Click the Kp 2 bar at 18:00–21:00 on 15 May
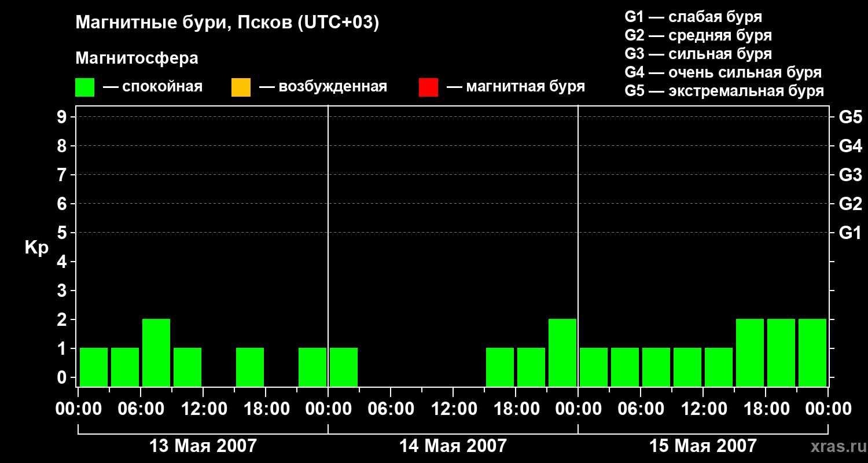The image size is (868, 463). tap(781, 352)
